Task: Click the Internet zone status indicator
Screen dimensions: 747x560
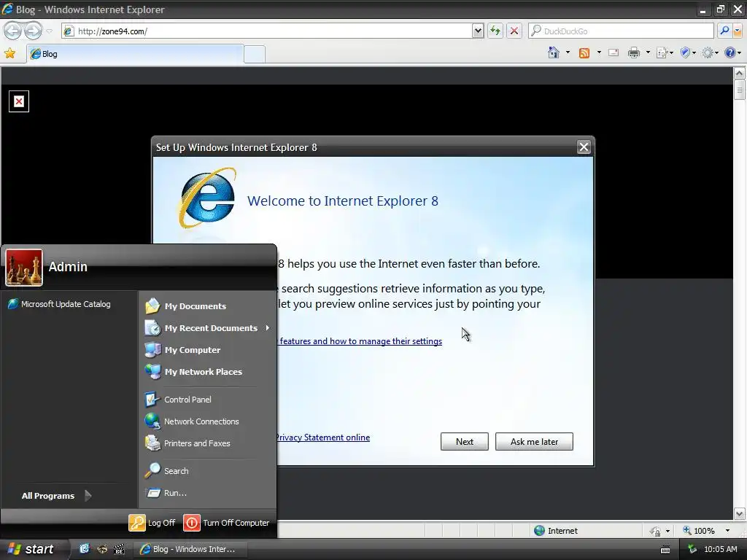Action: 556,531
